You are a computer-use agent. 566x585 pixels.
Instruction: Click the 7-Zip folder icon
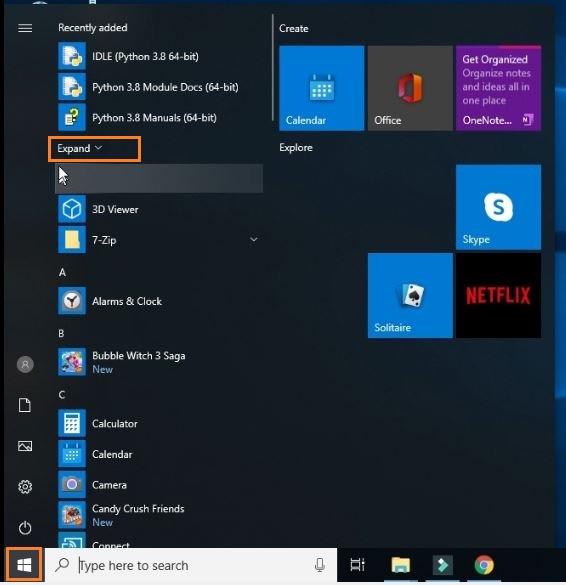coord(72,240)
